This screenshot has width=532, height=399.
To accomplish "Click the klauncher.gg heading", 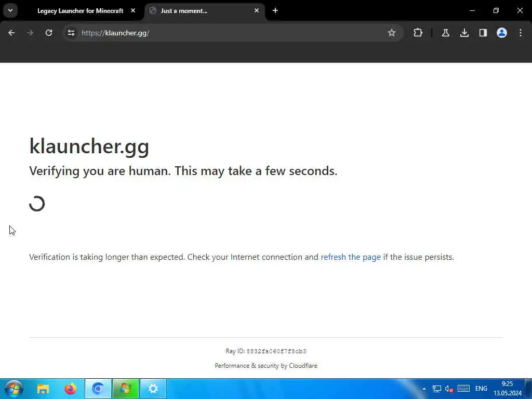I will [89, 147].
